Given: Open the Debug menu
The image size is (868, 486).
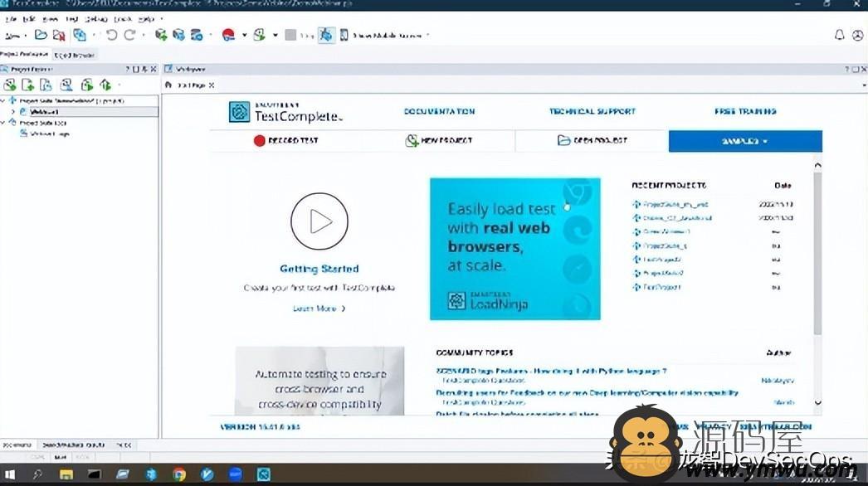Looking at the screenshot, I should pos(95,19).
